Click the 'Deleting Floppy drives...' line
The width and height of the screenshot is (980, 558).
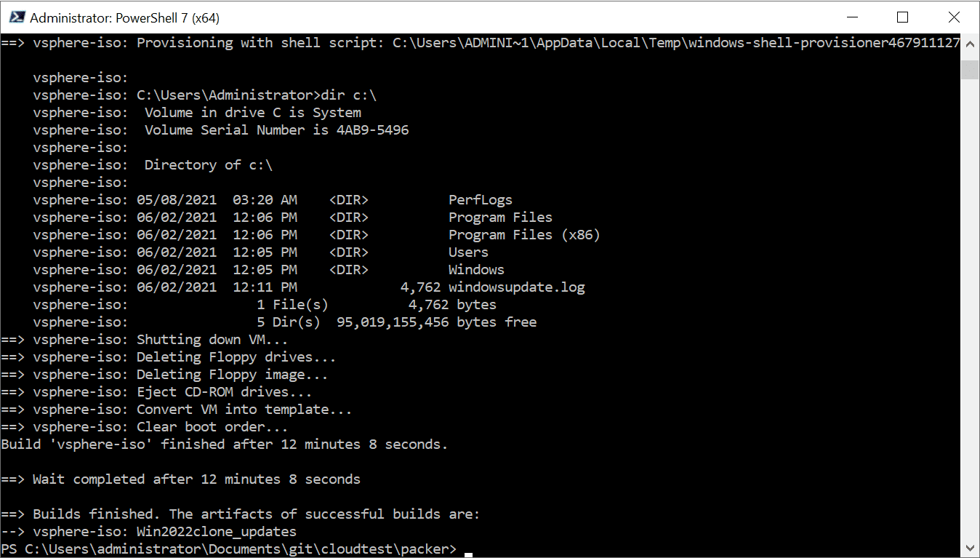point(236,357)
